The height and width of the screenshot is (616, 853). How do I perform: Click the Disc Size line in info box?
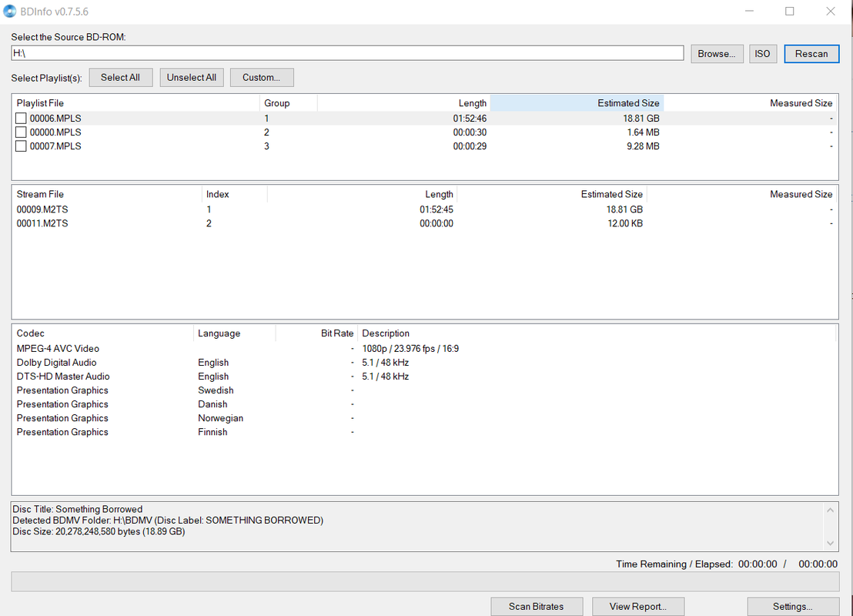[99, 531]
